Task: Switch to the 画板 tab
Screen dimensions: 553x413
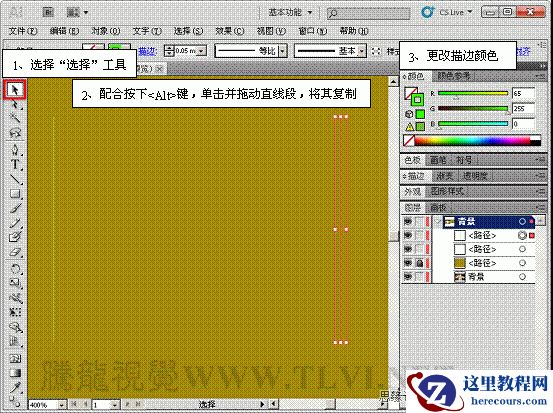Action: point(438,208)
